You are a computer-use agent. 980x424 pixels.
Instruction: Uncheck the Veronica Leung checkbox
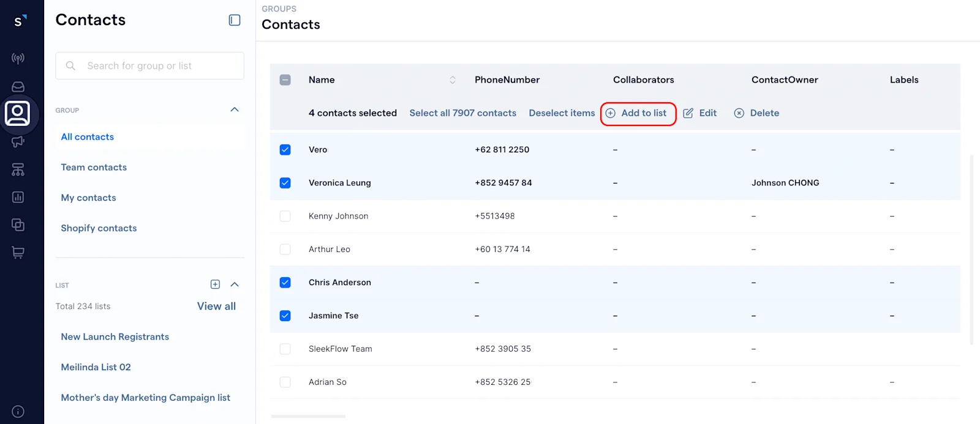click(x=285, y=183)
